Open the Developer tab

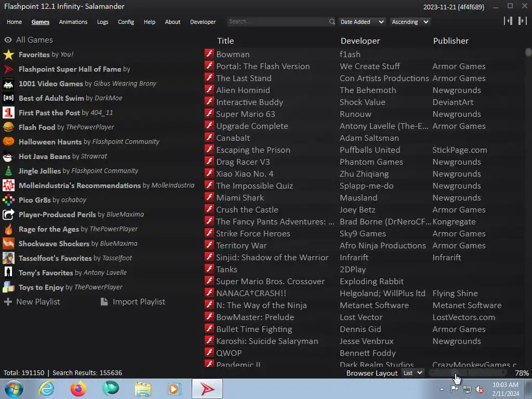(203, 22)
